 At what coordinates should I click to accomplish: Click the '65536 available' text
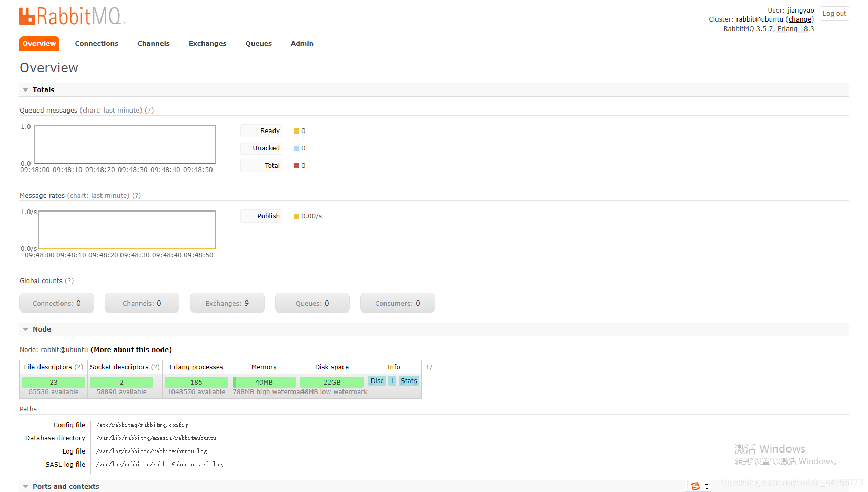click(54, 392)
